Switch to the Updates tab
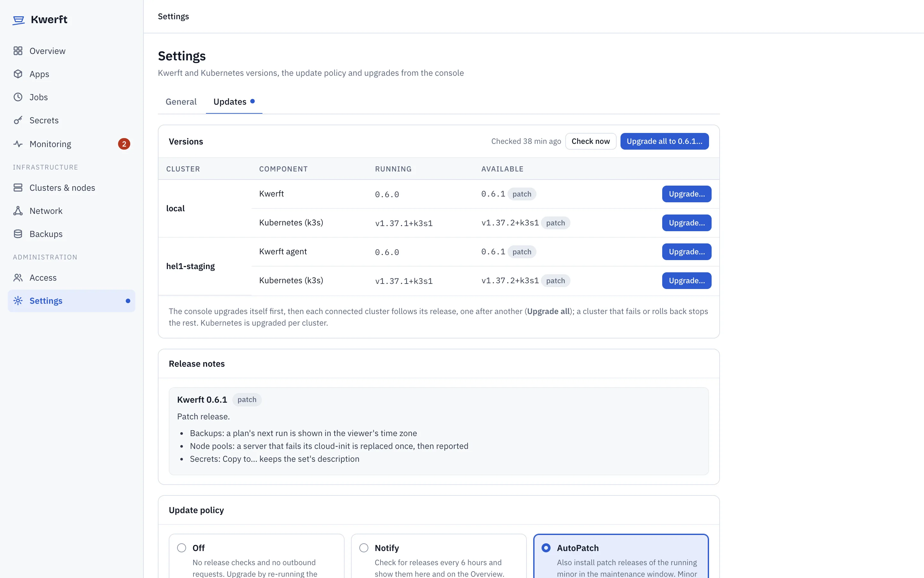Screen dimensions: 924x578 pyautogui.click(x=234, y=102)
